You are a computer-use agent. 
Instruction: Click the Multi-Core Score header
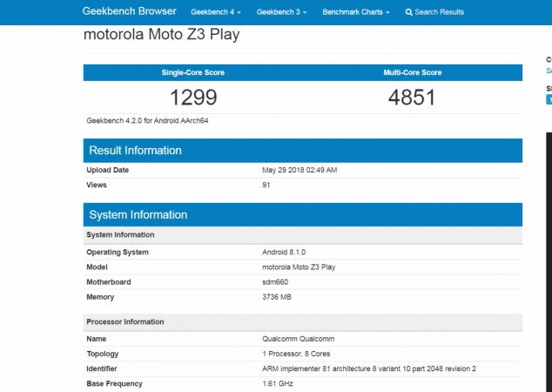click(x=412, y=72)
